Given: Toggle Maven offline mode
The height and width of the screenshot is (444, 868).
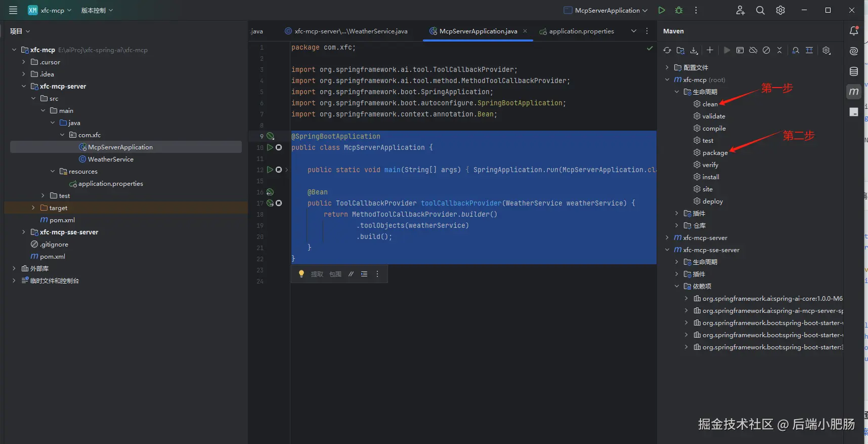Looking at the screenshot, I should tap(753, 50).
